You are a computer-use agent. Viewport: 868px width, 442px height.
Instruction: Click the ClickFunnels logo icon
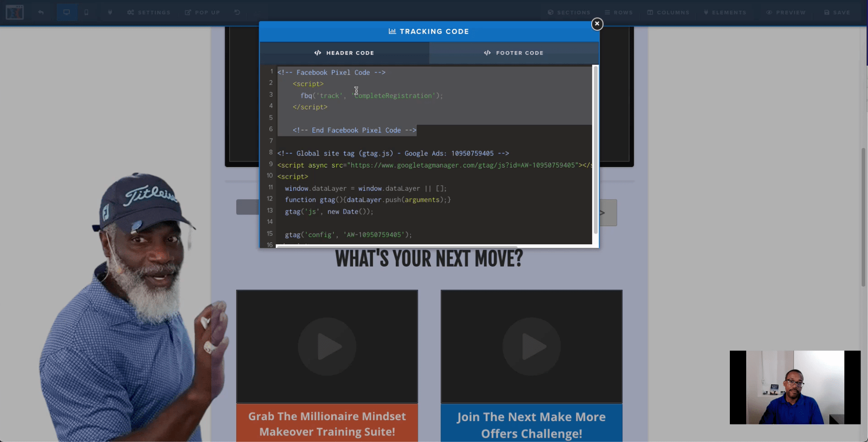coord(14,12)
